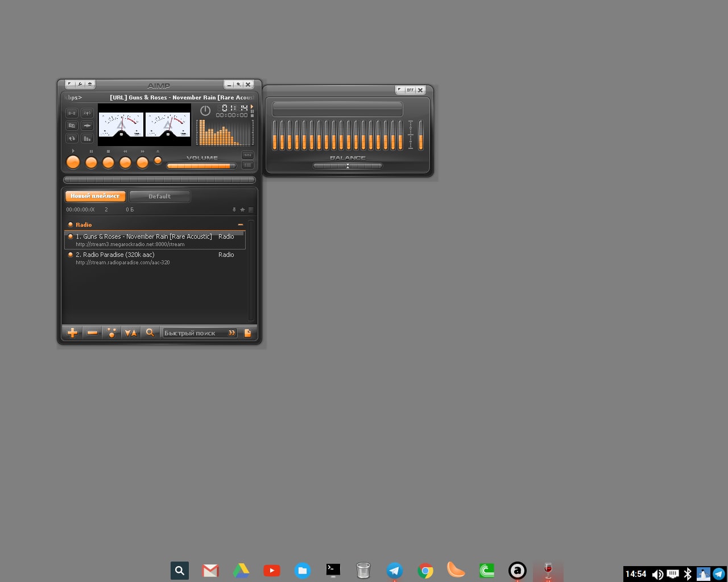Click the power icon beside the timer
Image resolution: width=728 pixels, height=582 pixels.
(205, 111)
